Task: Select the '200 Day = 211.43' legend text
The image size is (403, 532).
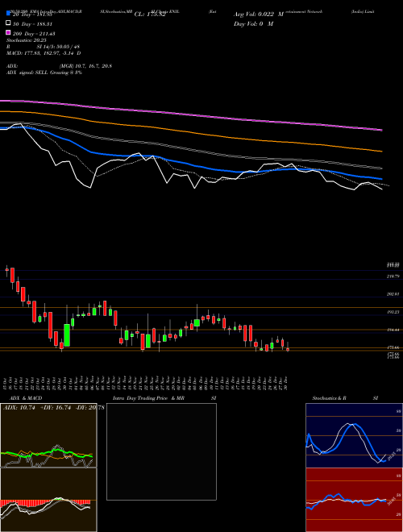Action: pyautogui.click(x=35, y=34)
